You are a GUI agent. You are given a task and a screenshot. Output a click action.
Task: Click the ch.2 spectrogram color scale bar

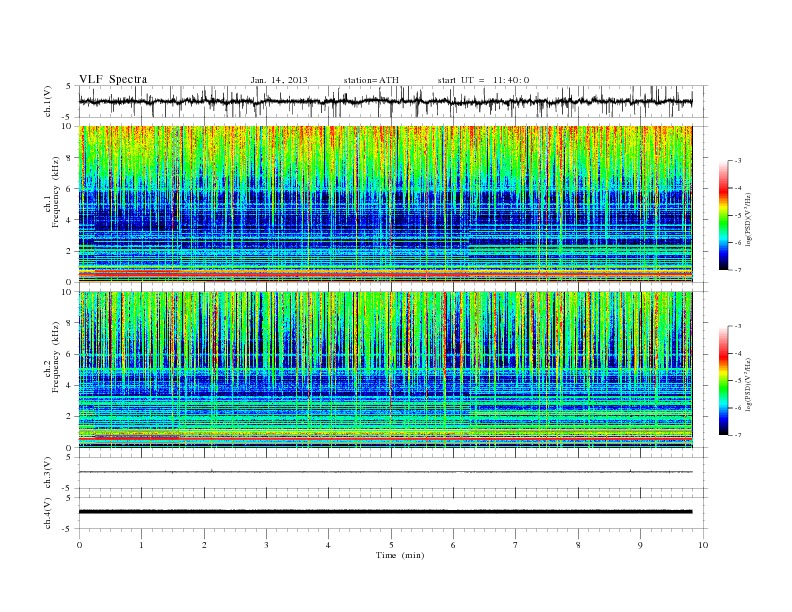tap(723, 380)
